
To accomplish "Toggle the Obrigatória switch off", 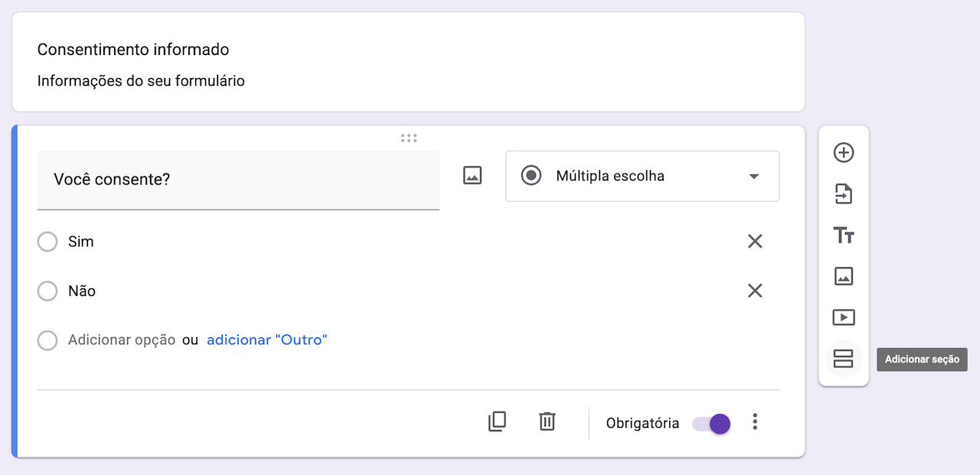I will [x=711, y=423].
